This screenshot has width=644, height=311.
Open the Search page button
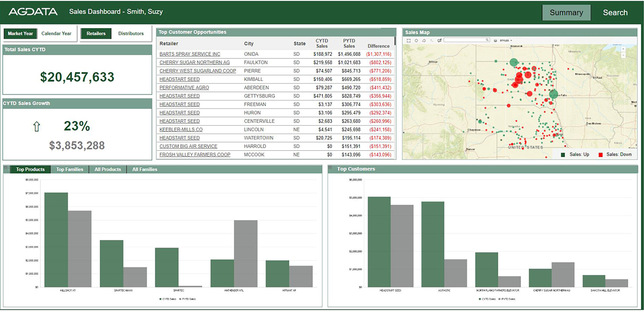(x=615, y=13)
